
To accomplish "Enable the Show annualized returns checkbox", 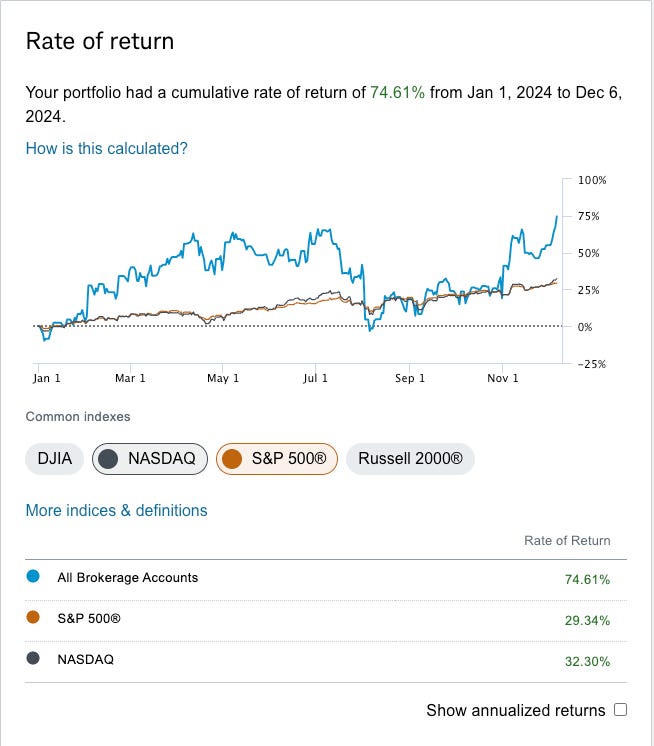I will point(620,710).
